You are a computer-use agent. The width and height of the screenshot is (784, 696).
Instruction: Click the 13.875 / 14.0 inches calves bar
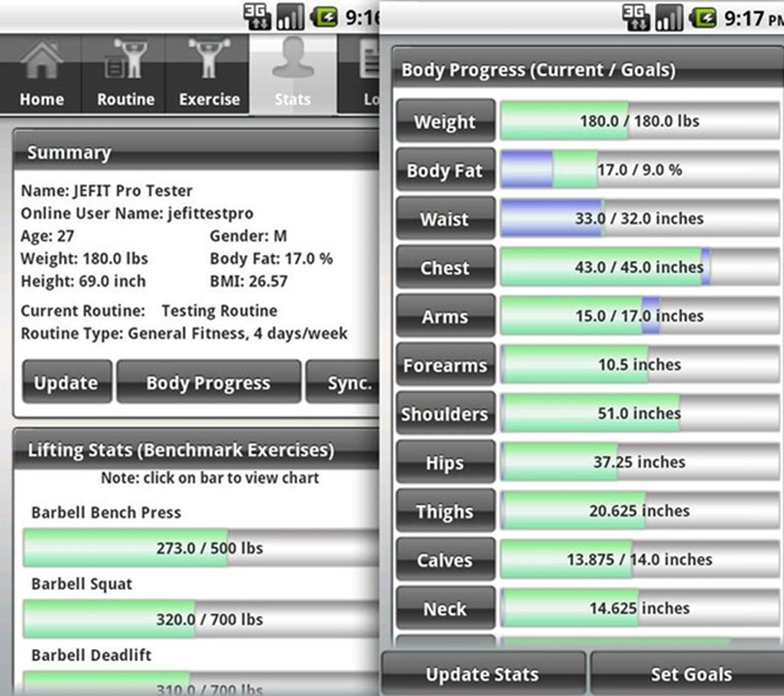[640, 560]
